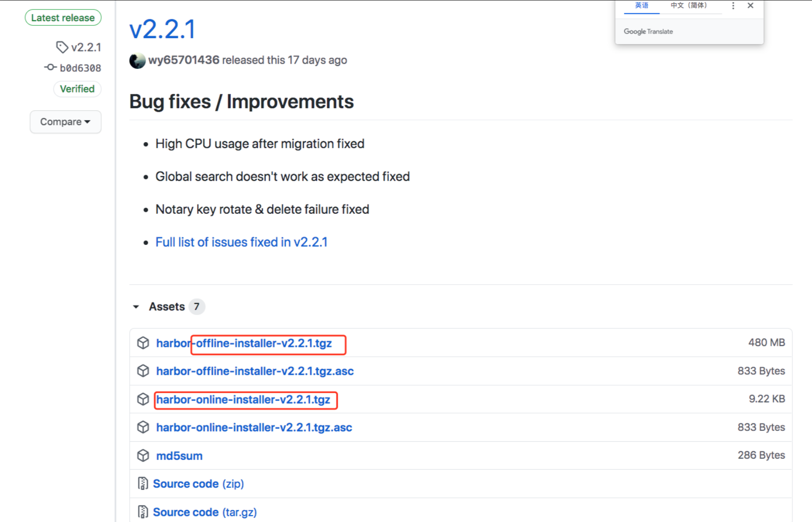Open the Google Translate options menu
The width and height of the screenshot is (812, 522).
pyautogui.click(x=733, y=6)
